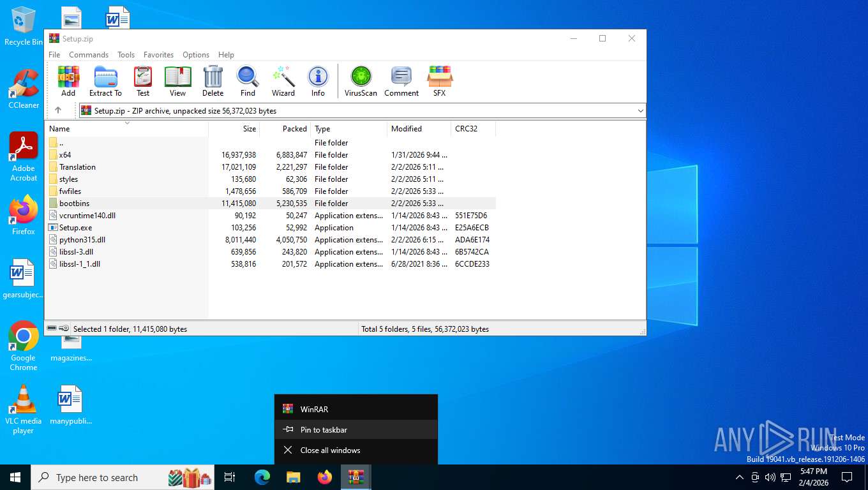Open Firefox desktop shortcut
This screenshot has width=868, height=490.
[24, 216]
